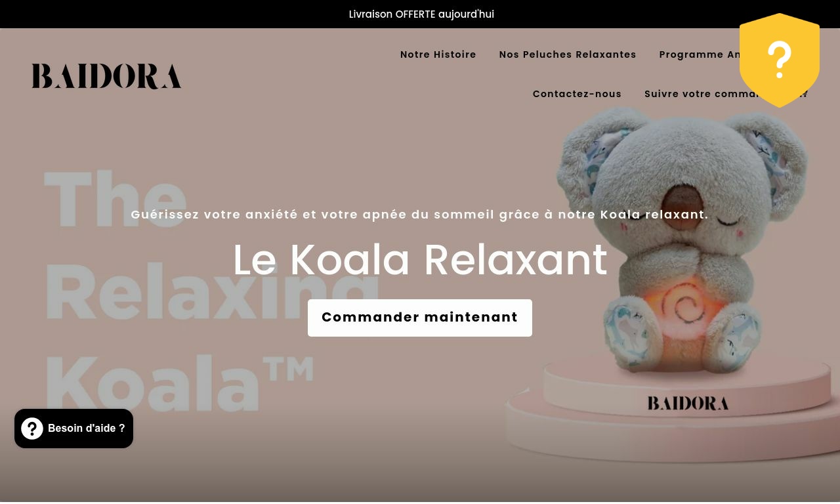Image resolution: width=840 pixels, height=504 pixels.
Task: Click the round question mark help icon
Action: click(32, 429)
